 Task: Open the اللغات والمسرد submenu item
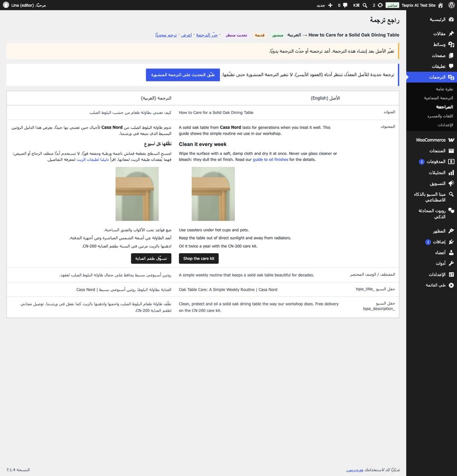(x=440, y=116)
